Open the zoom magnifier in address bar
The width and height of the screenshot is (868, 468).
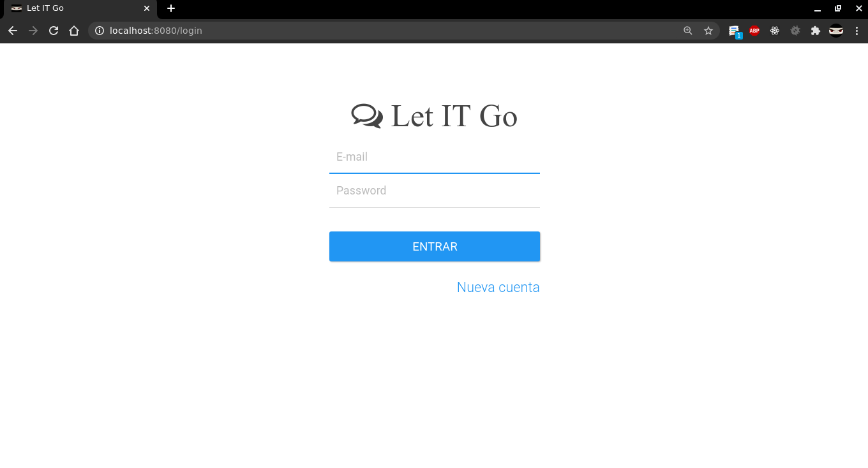pos(688,31)
